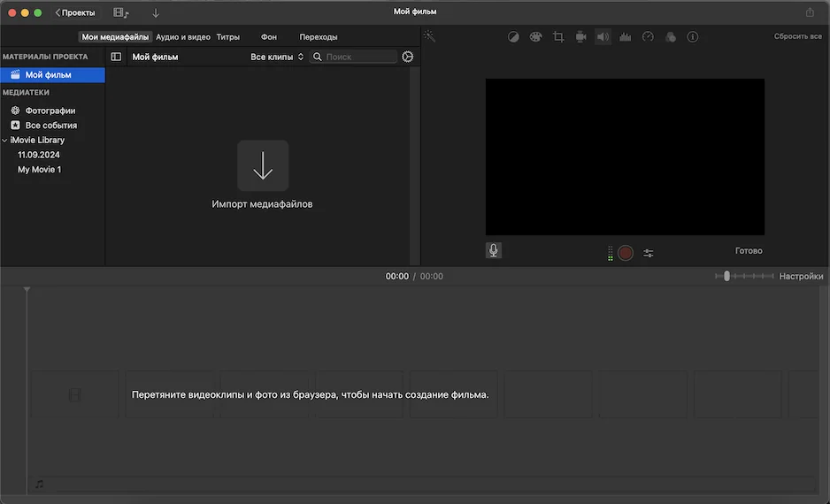This screenshot has height=504, width=830.
Task: Open the speed speedometer tool
Action: coord(648,37)
